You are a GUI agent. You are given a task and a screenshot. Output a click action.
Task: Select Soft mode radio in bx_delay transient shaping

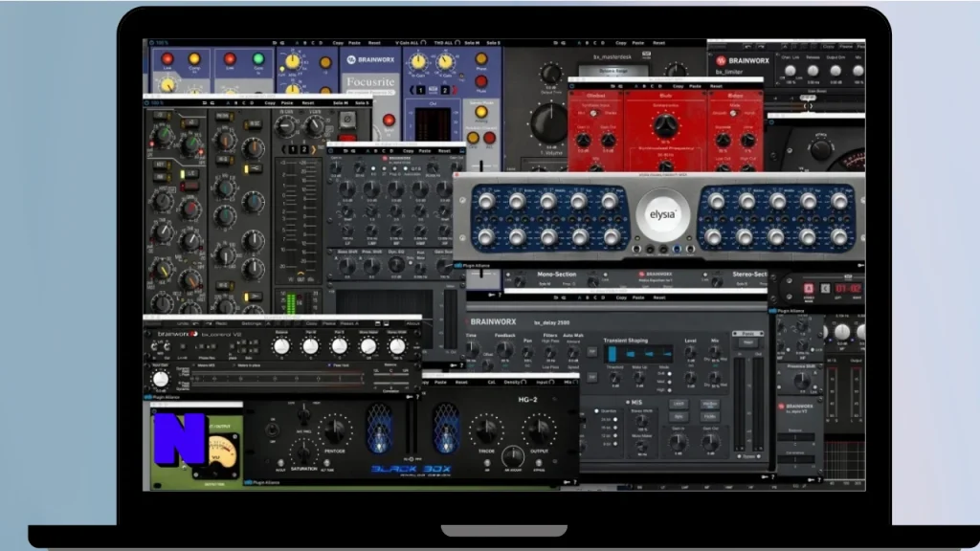pos(669,374)
